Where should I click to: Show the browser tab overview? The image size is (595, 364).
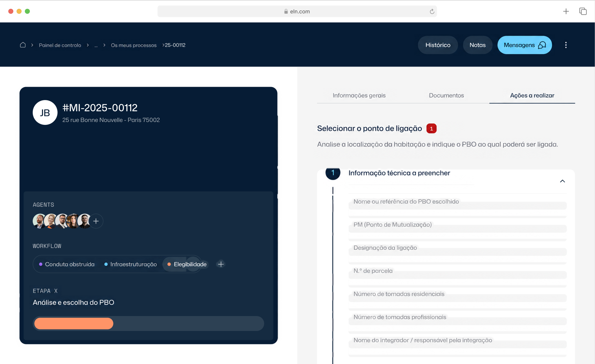coord(583,11)
